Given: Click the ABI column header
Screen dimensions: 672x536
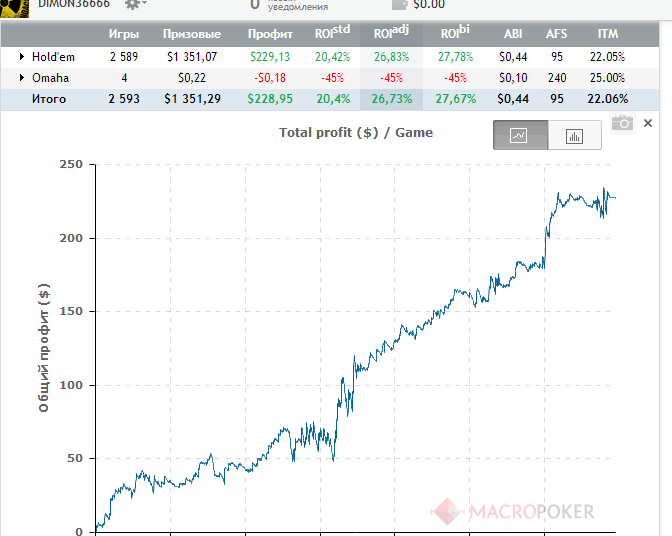Looking at the screenshot, I should coord(513,34).
